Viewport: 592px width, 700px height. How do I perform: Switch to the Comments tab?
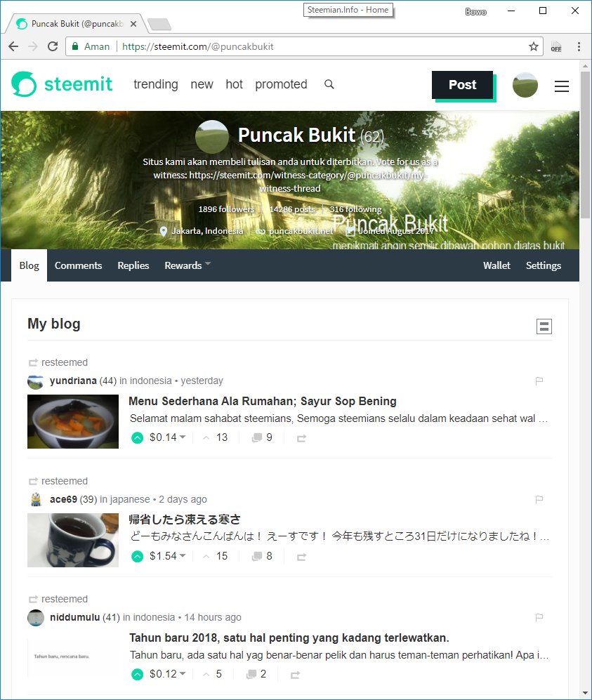78,265
